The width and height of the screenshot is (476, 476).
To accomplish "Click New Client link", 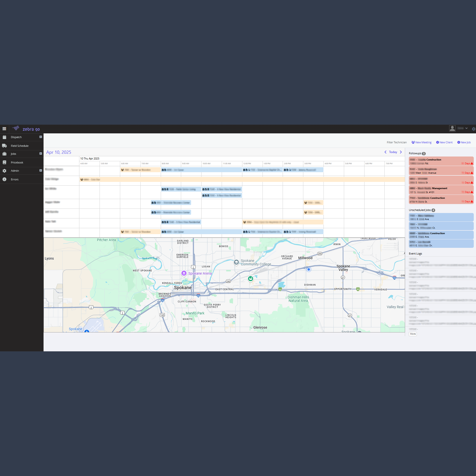I will [x=444, y=142].
